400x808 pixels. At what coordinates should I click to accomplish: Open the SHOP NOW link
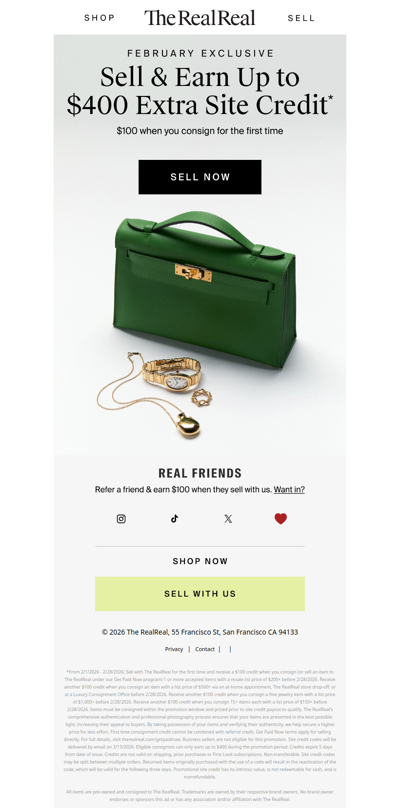(x=200, y=561)
